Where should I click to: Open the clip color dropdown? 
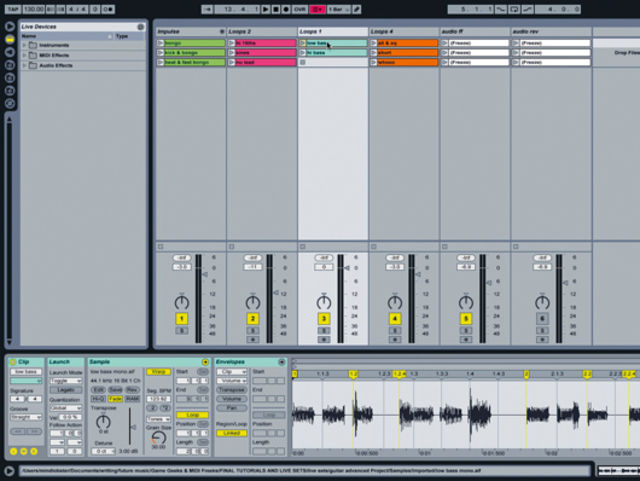pyautogui.click(x=26, y=381)
